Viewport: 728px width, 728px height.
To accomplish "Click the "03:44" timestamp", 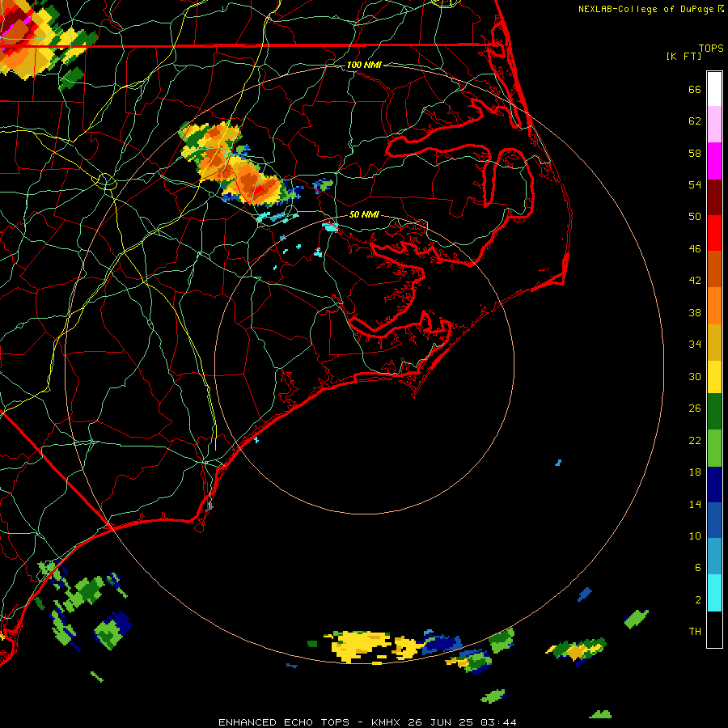I will 498,722.
